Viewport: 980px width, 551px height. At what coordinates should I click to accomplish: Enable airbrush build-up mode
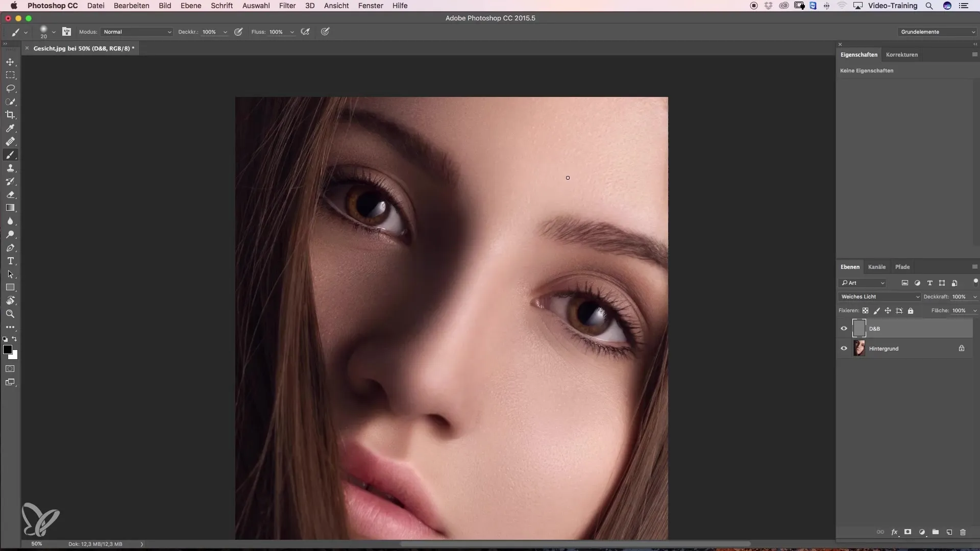click(306, 32)
